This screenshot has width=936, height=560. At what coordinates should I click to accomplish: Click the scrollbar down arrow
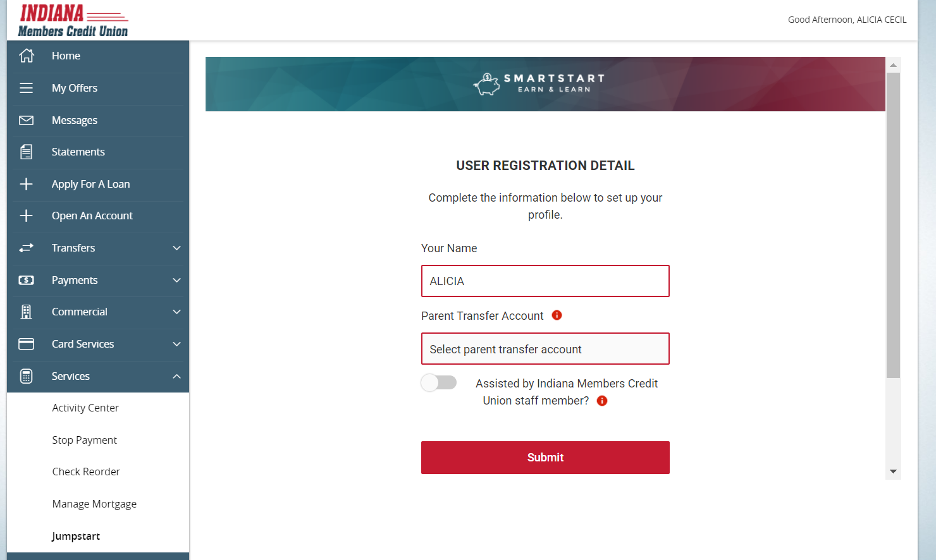pyautogui.click(x=893, y=472)
